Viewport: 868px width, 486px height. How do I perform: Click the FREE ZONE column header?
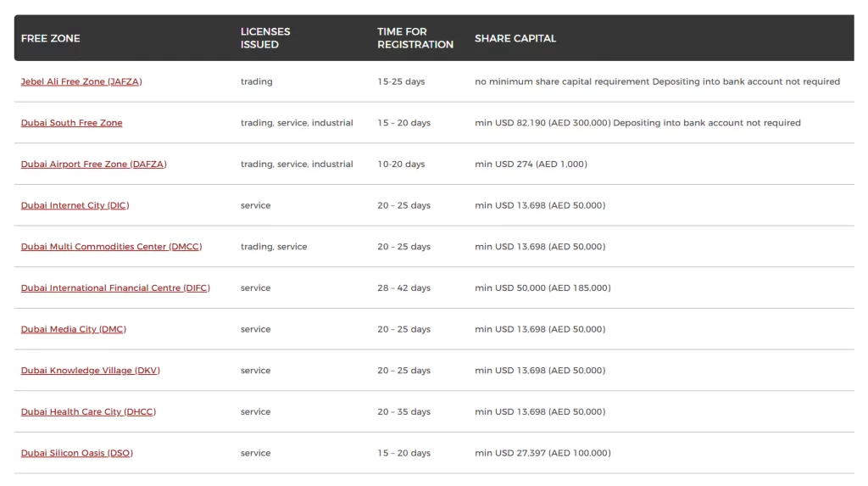[51, 38]
